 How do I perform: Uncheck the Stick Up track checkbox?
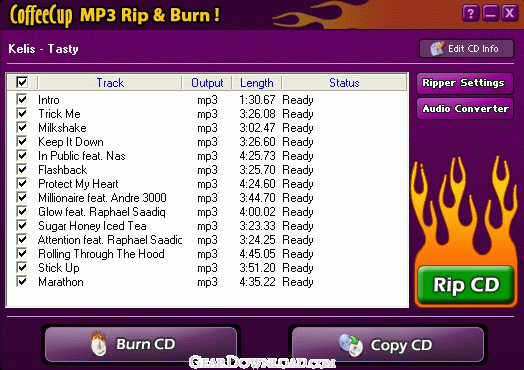pyautogui.click(x=22, y=267)
